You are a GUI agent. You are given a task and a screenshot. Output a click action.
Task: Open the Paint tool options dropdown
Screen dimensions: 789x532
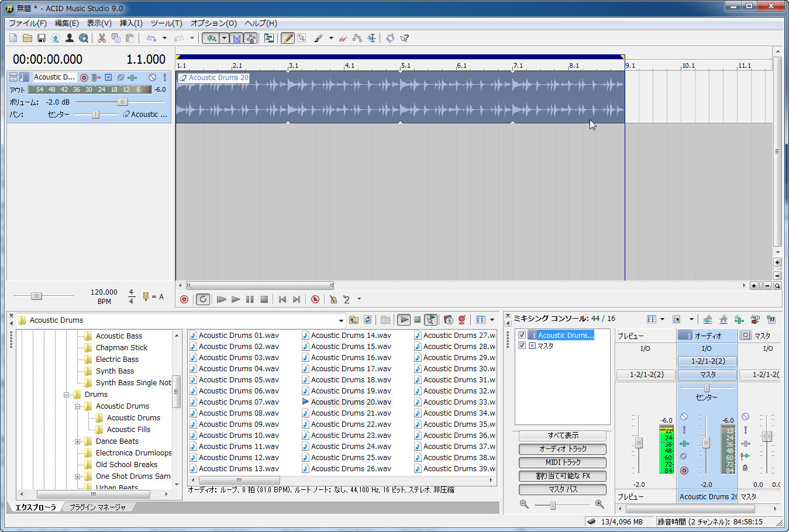[x=331, y=38]
